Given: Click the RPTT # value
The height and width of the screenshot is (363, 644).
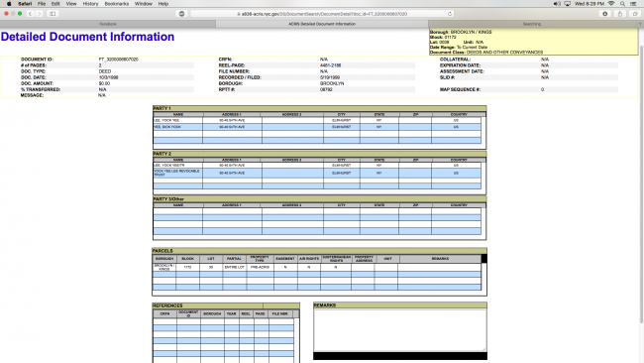Looking at the screenshot, I should 326,89.
